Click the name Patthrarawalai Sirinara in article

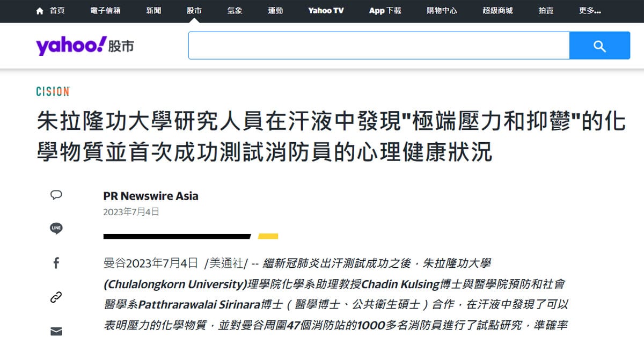click(x=199, y=304)
